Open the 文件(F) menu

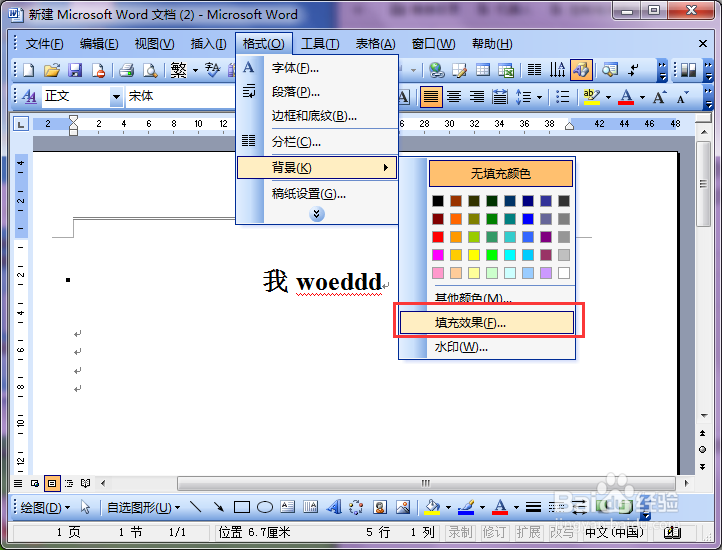point(44,44)
